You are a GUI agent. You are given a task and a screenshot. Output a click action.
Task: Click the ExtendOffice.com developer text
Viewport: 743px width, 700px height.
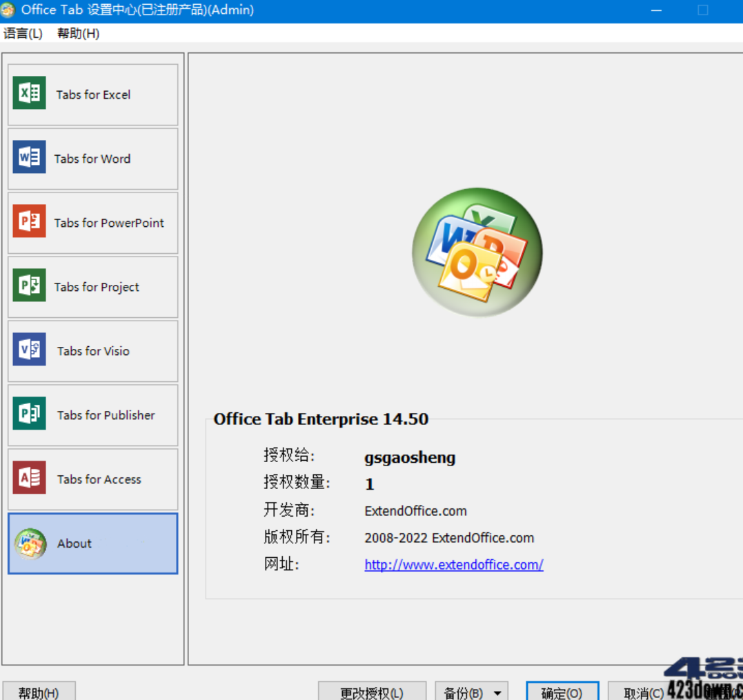tap(415, 511)
